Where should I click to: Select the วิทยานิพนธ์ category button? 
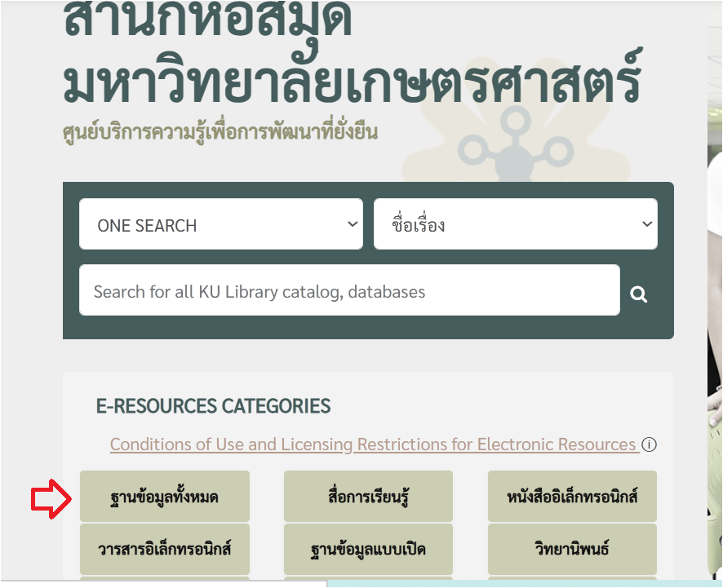[572, 549]
